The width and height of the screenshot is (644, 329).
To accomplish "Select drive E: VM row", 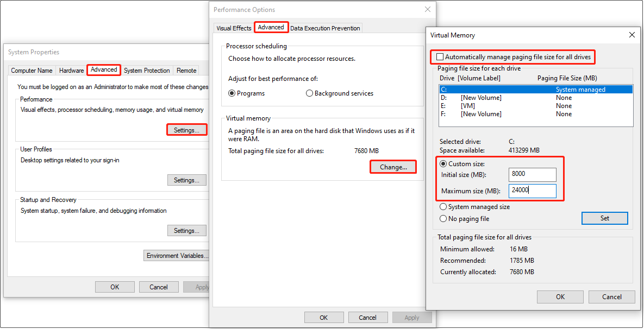I will click(x=536, y=106).
